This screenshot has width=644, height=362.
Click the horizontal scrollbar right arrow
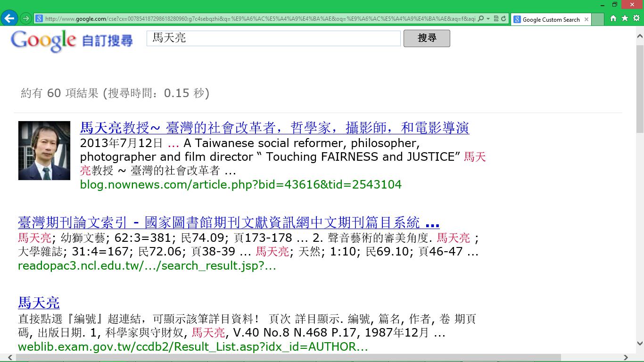point(626,358)
